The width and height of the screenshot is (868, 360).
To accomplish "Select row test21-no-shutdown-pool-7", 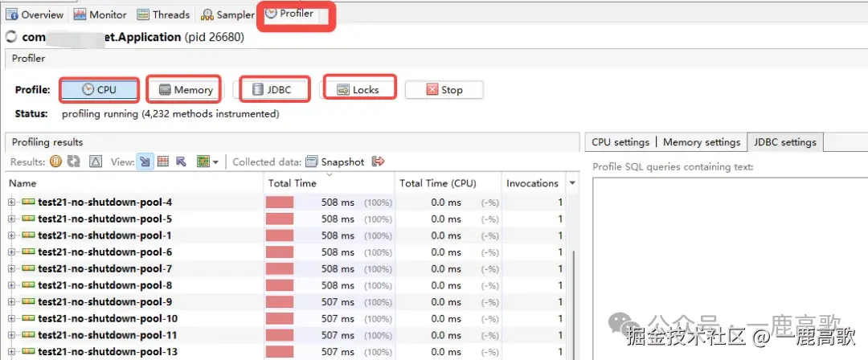I will click(x=287, y=268).
